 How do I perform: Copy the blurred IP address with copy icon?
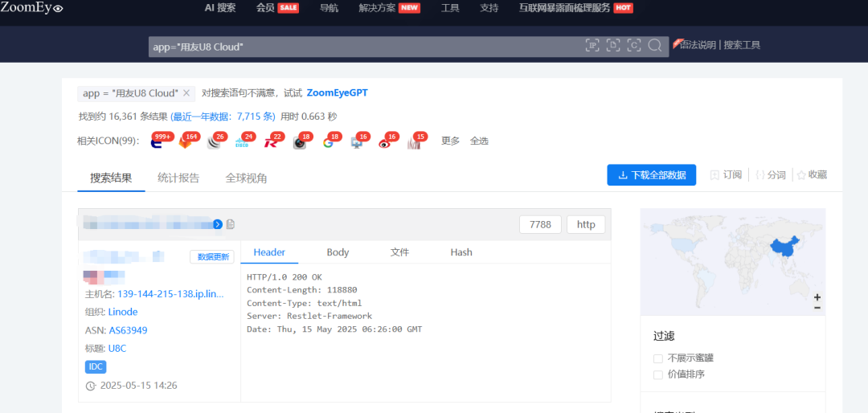[x=231, y=224]
